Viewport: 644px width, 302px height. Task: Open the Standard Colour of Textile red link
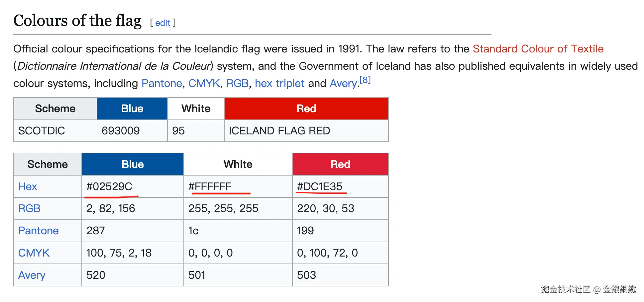pyautogui.click(x=538, y=49)
